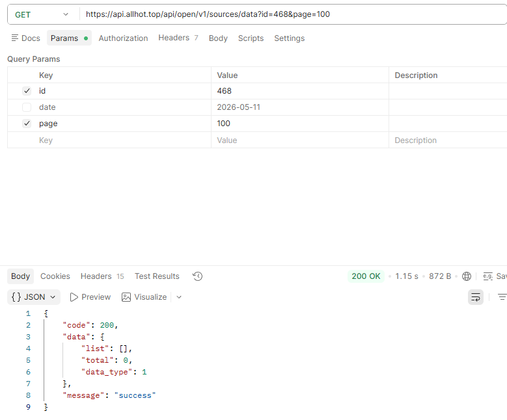Click the filter response lines icon
The height and width of the screenshot is (420, 507).
tap(502, 297)
